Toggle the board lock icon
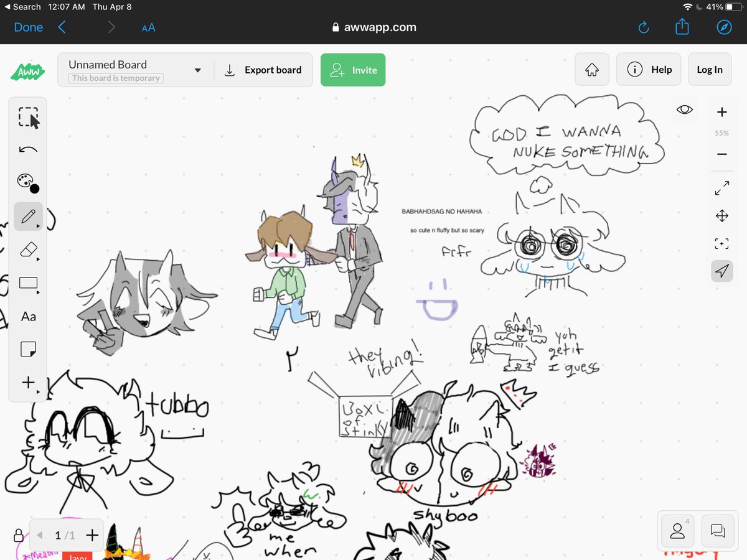 pos(19,535)
